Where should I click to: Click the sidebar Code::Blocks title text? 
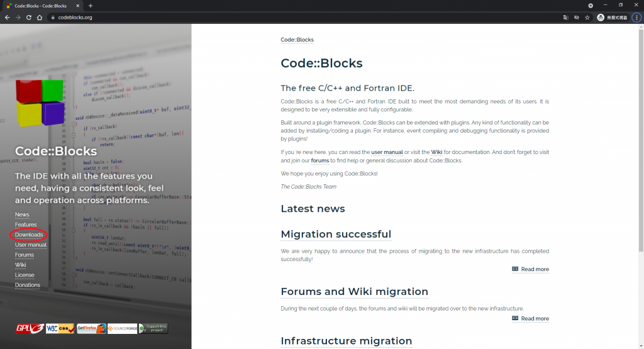(56, 151)
